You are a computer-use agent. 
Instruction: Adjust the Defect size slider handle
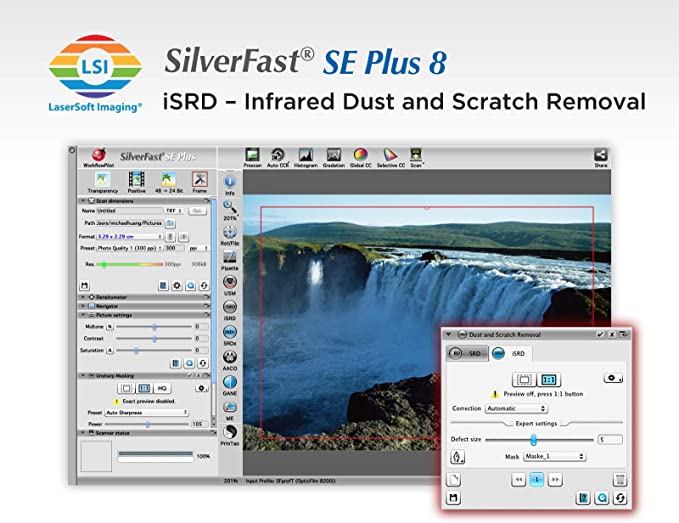533,439
